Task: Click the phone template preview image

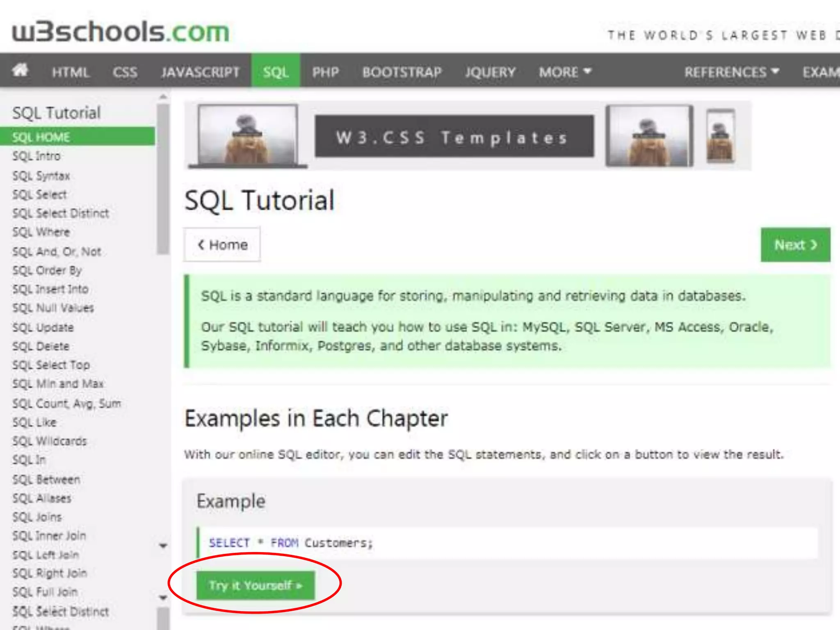Action: click(720, 136)
